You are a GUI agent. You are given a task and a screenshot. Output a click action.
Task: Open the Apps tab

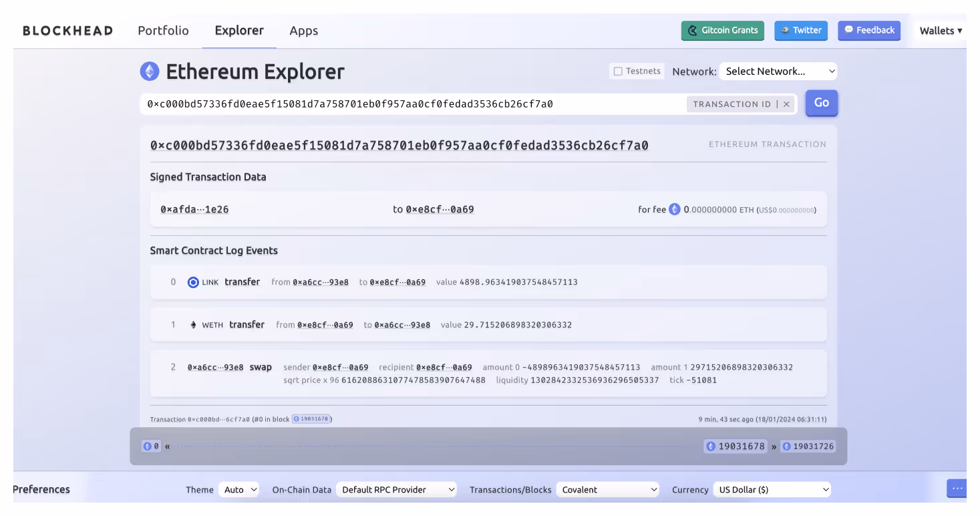(x=304, y=31)
